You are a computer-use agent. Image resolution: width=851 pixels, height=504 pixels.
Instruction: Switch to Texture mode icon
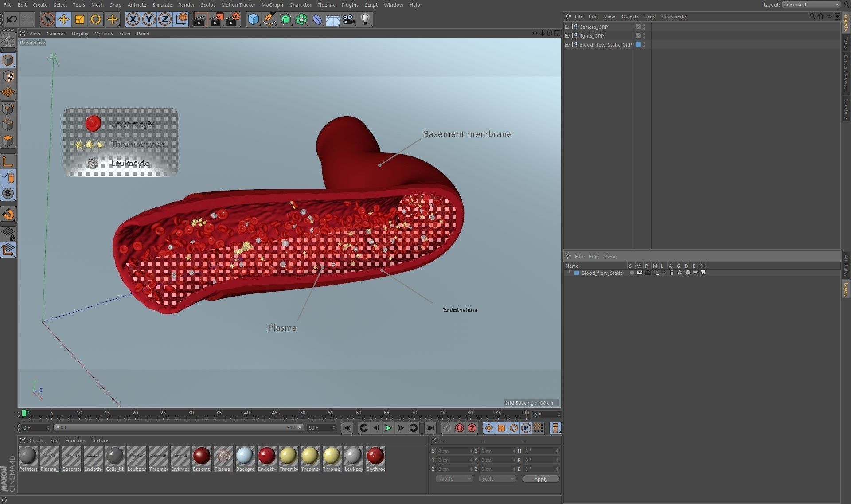click(8, 77)
